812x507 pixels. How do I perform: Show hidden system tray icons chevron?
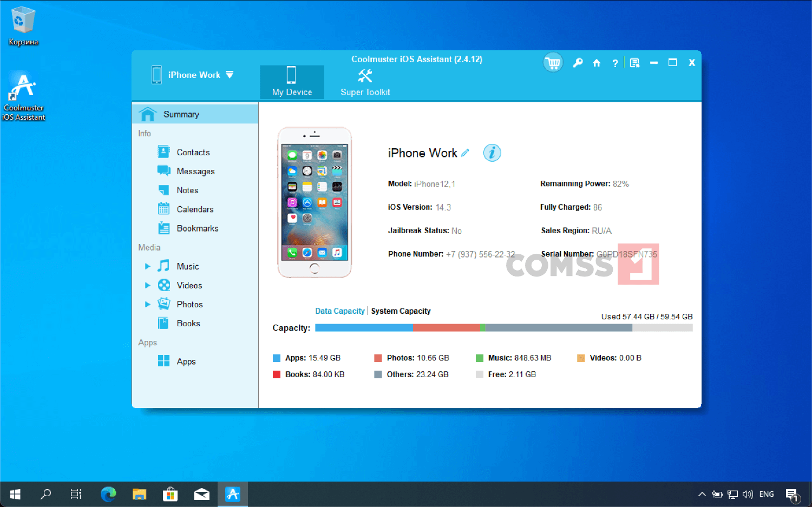(x=702, y=494)
